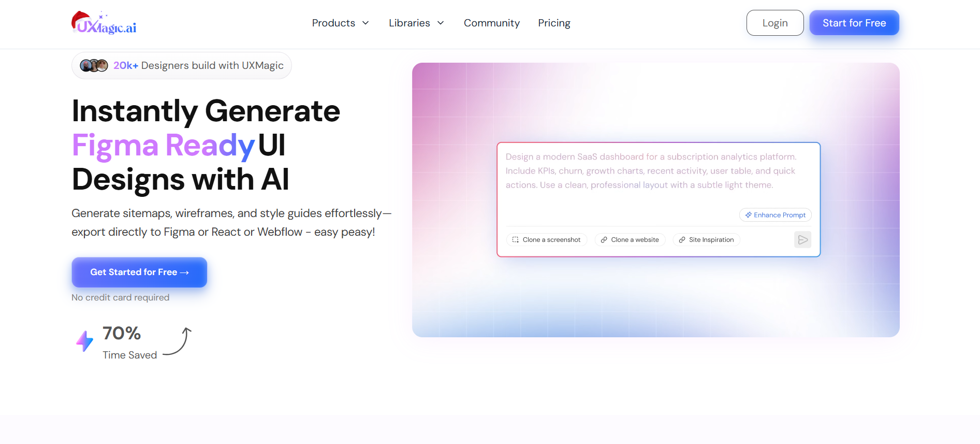Select Clone a website option
Viewport: 980px width, 444px height.
630,239
